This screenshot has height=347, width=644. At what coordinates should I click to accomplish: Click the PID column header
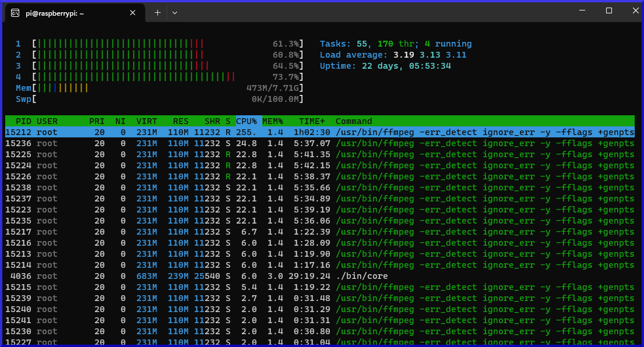[x=23, y=121]
